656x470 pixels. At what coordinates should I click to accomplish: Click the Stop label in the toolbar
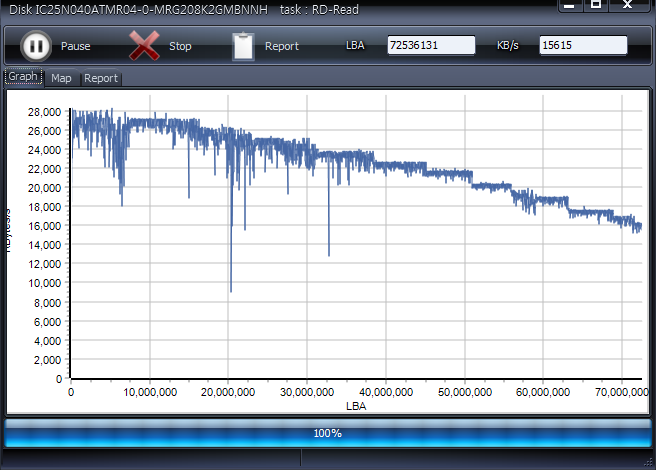click(180, 46)
